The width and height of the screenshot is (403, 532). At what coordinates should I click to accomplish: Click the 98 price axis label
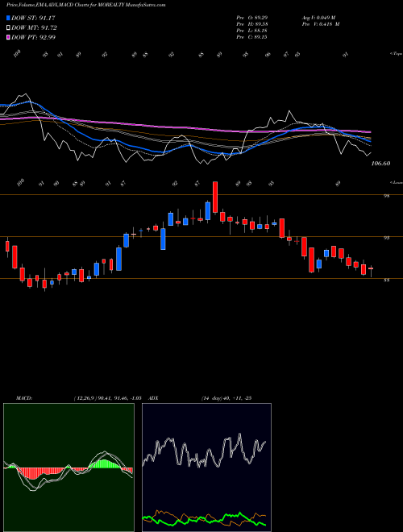386,196
